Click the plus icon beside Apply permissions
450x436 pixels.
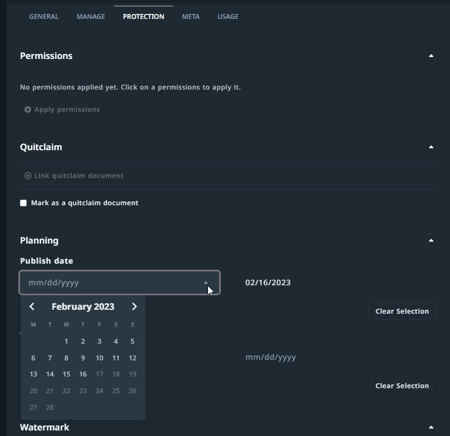click(28, 109)
